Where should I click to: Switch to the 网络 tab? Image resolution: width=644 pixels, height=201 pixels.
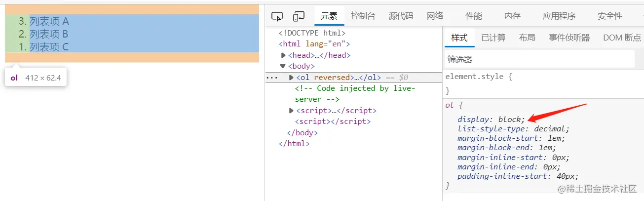(x=435, y=16)
